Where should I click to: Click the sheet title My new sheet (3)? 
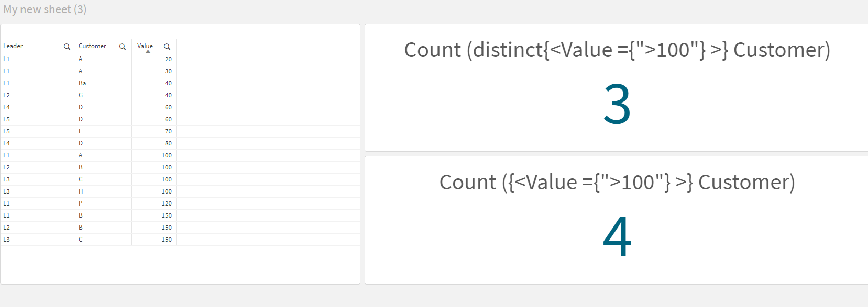(45, 9)
